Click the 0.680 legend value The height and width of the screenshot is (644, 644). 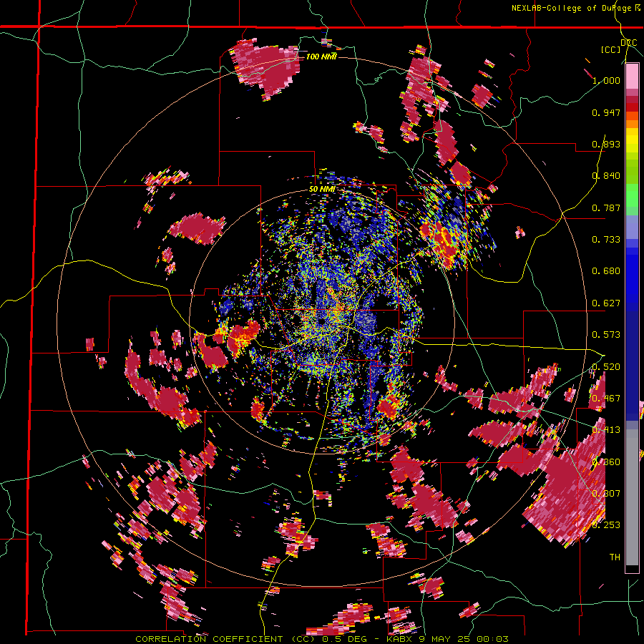(606, 271)
